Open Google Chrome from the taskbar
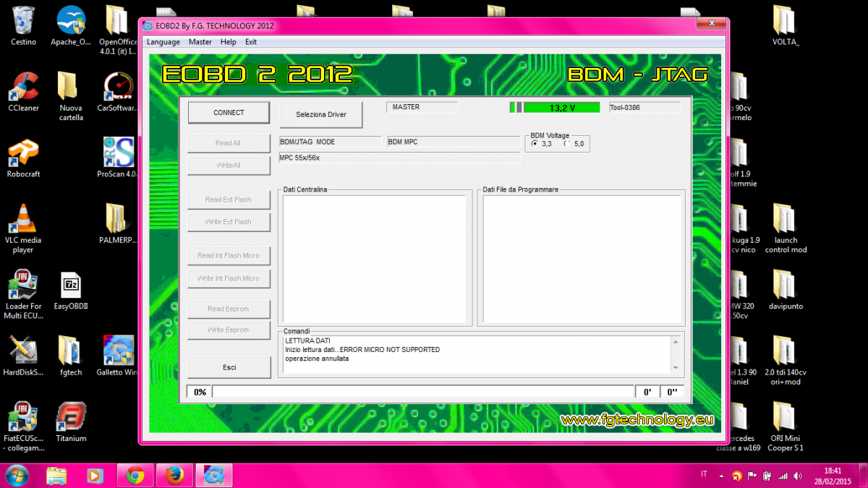 [x=135, y=475]
